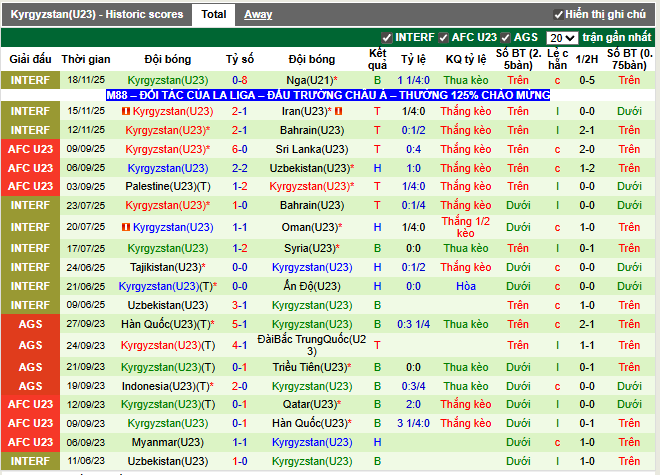Open Iran(U23) team link

click(x=307, y=111)
